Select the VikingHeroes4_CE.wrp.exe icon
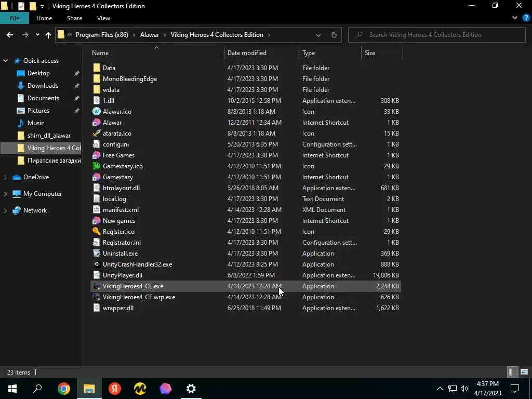 97,297
